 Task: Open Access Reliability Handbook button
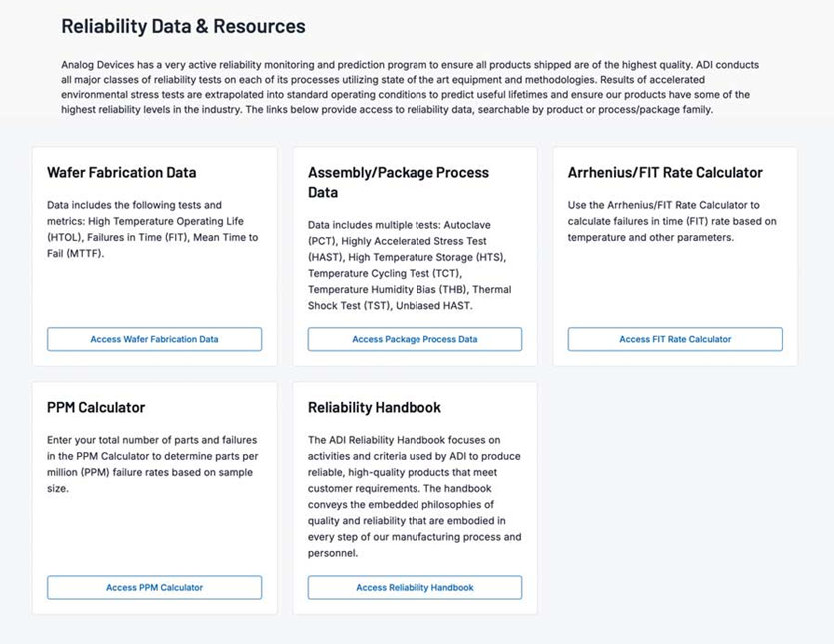click(415, 587)
